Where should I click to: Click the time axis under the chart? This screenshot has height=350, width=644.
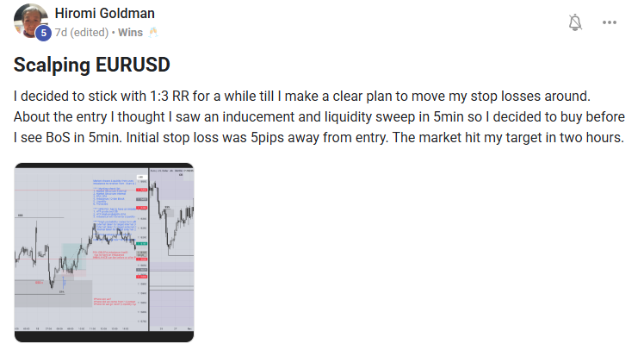[x=73, y=328]
